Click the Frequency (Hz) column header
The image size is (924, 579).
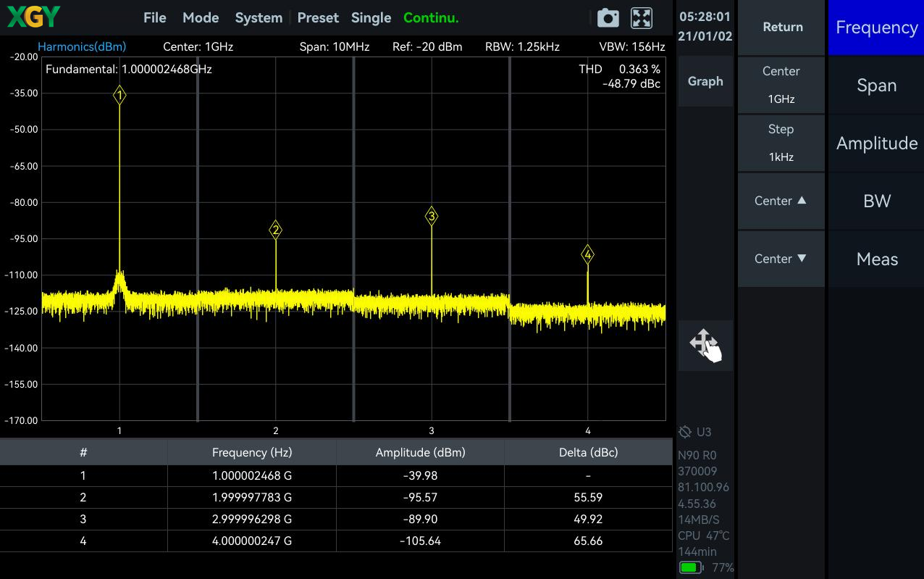252,452
